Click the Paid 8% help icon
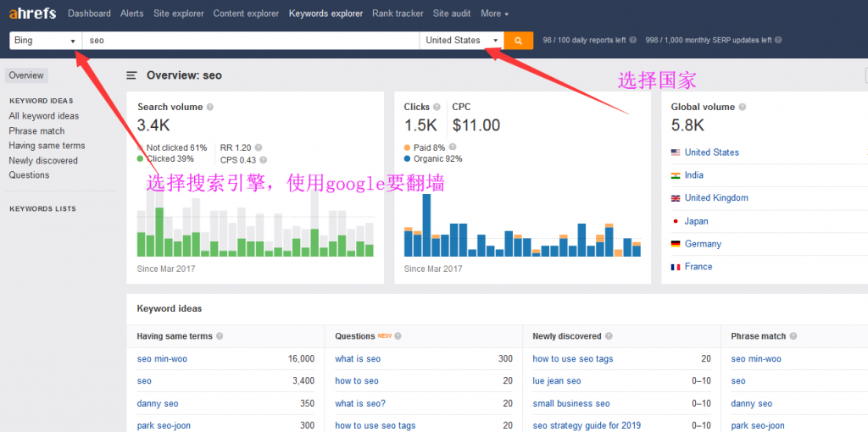The height and width of the screenshot is (432, 868). click(x=453, y=147)
